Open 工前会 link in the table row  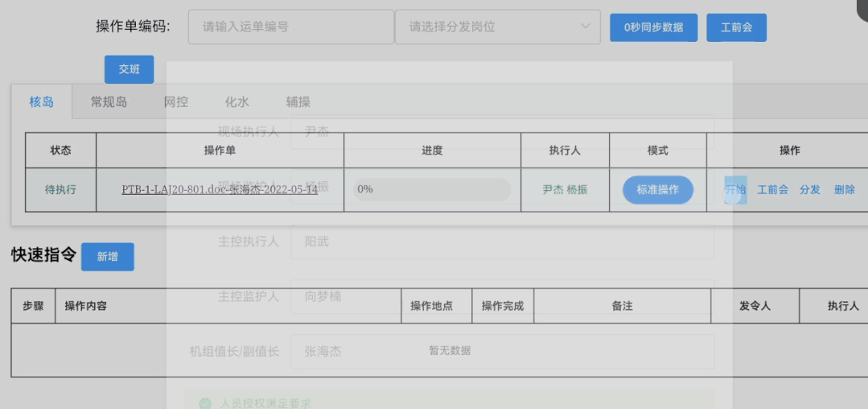tap(772, 190)
